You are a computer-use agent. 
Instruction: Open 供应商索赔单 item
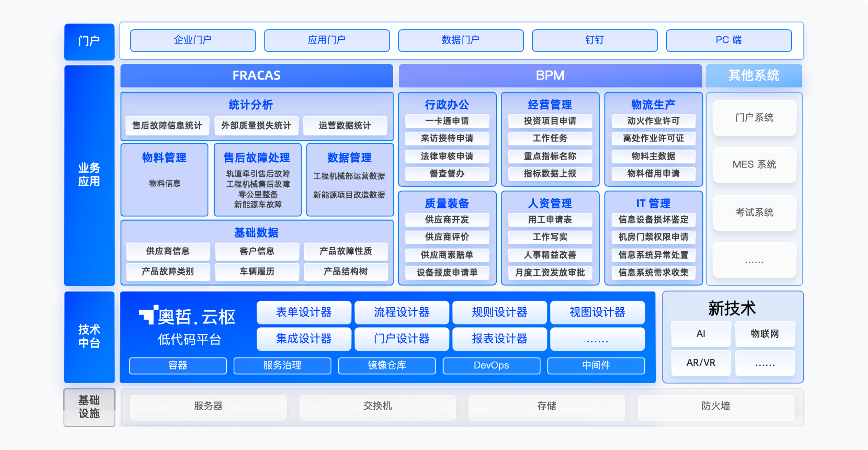click(447, 255)
